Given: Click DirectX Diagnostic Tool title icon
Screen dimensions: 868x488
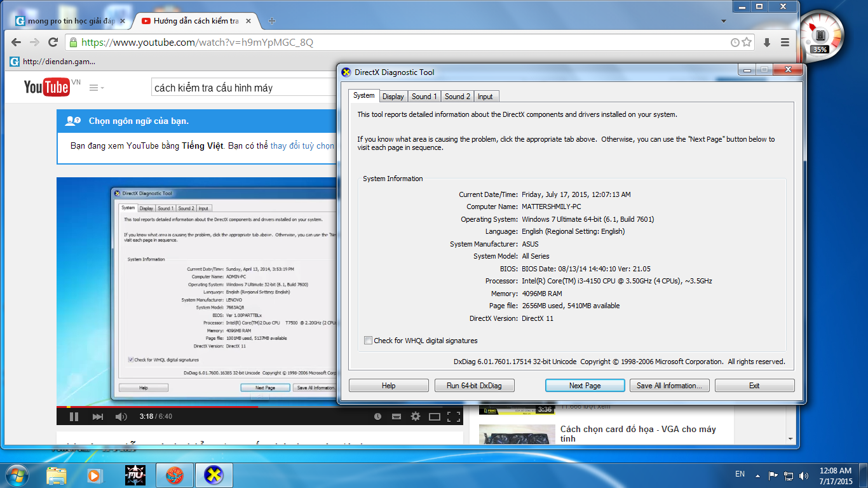Looking at the screenshot, I should tap(346, 72).
